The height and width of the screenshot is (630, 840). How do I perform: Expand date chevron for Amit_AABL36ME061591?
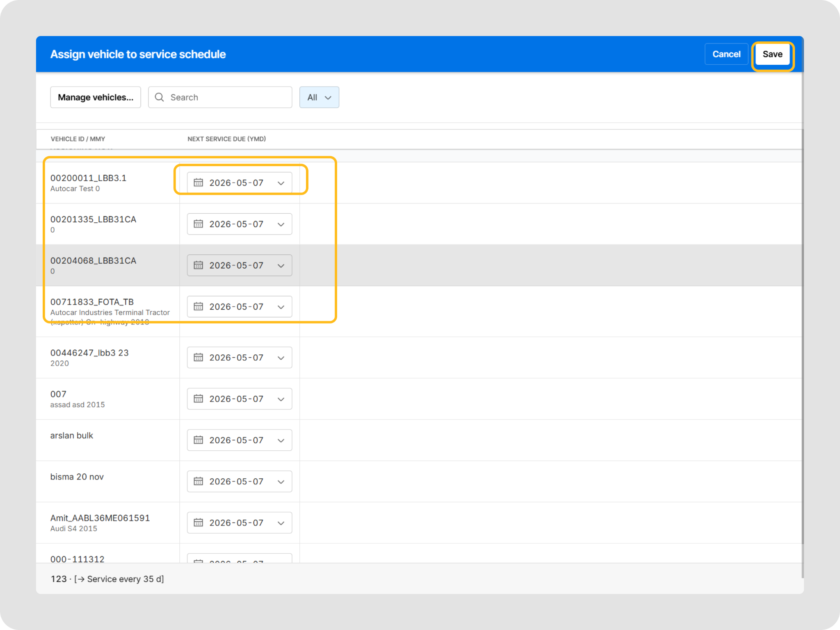(281, 523)
